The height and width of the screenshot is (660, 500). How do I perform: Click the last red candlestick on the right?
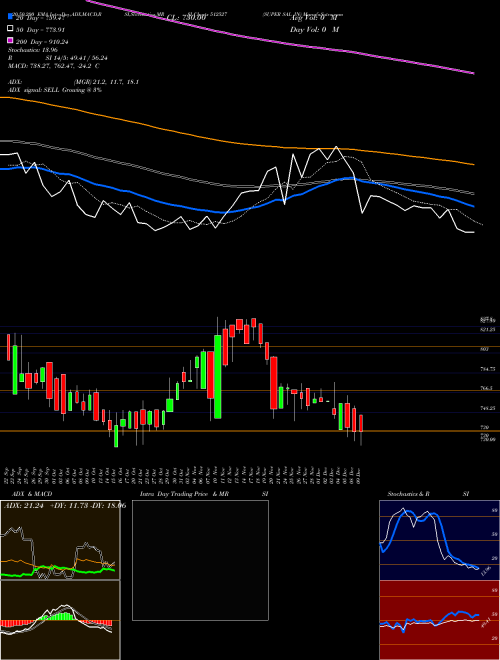[361, 423]
